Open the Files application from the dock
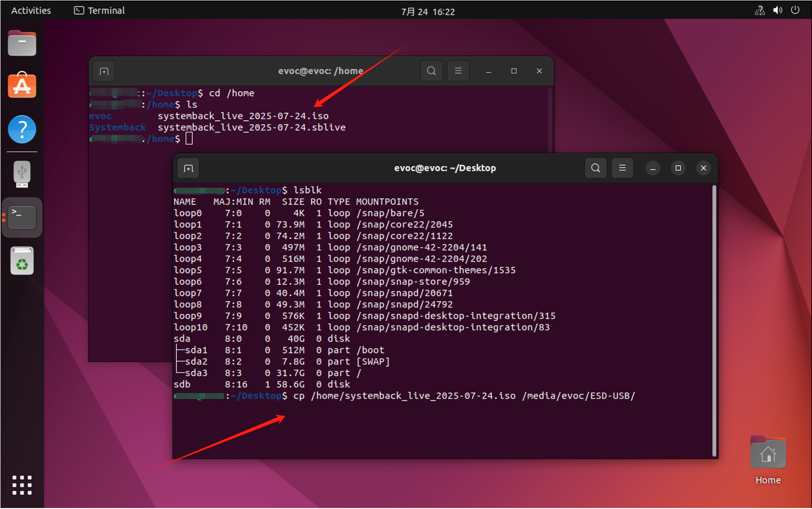The height and width of the screenshot is (509, 812). [x=22, y=43]
